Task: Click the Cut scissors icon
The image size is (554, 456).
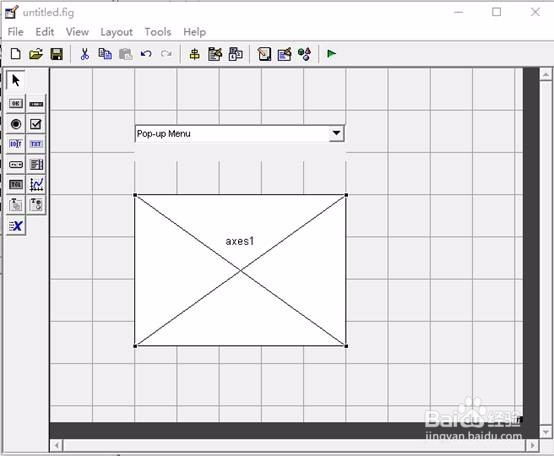Action: click(84, 54)
